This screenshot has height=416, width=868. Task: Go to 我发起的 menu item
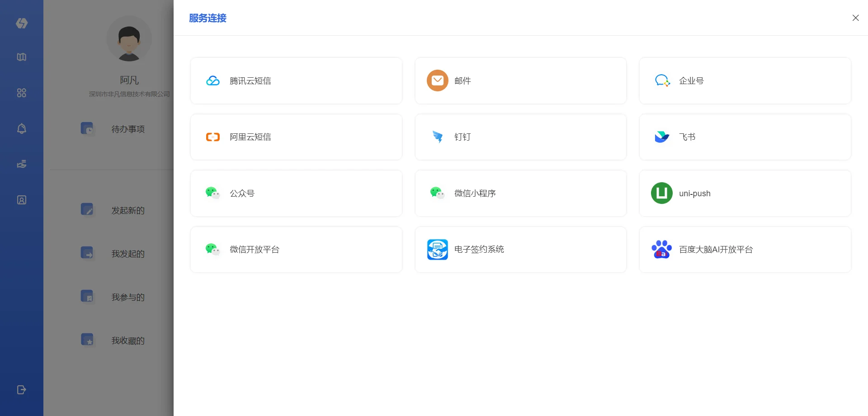click(x=128, y=254)
